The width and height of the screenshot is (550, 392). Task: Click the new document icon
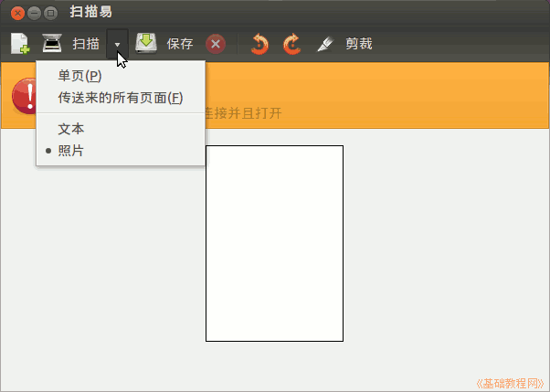[x=19, y=44]
